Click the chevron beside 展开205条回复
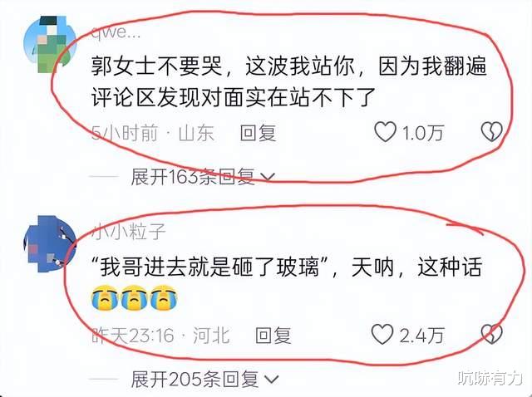532x397 pixels. [x=271, y=380]
